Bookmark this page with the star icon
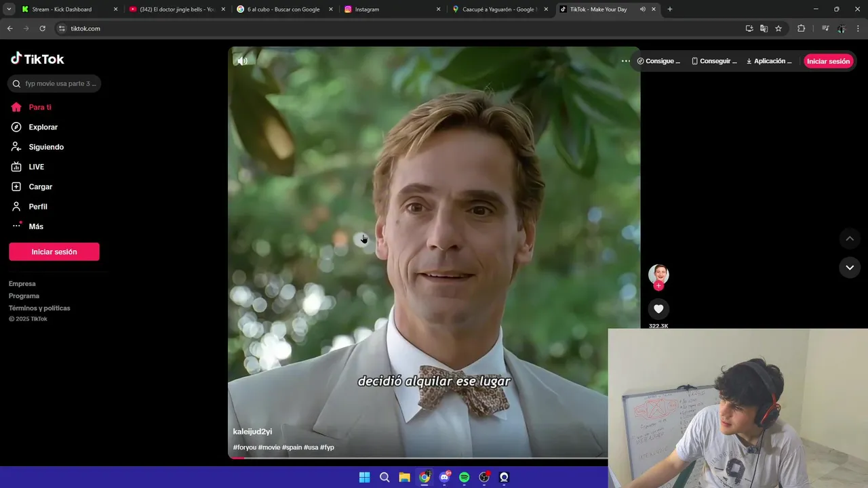Image resolution: width=868 pixels, height=488 pixels. point(778,28)
